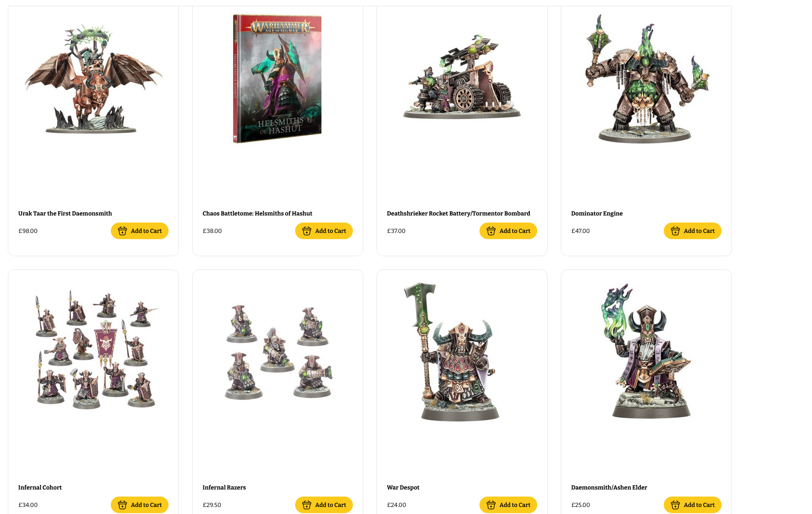Select the Infernal Cohort product name
Image resolution: width=812 pixels, height=514 pixels.
tap(40, 487)
